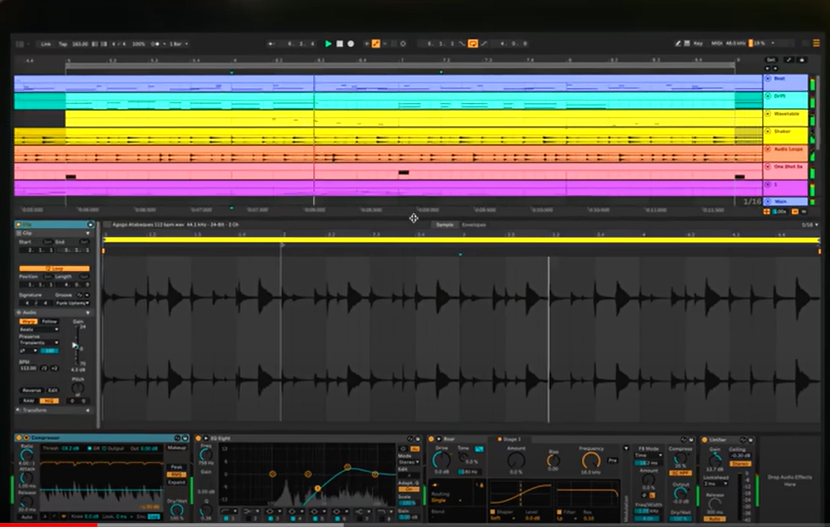The width and height of the screenshot is (830, 527).
Task: Select the Main track header
Action: click(786, 202)
